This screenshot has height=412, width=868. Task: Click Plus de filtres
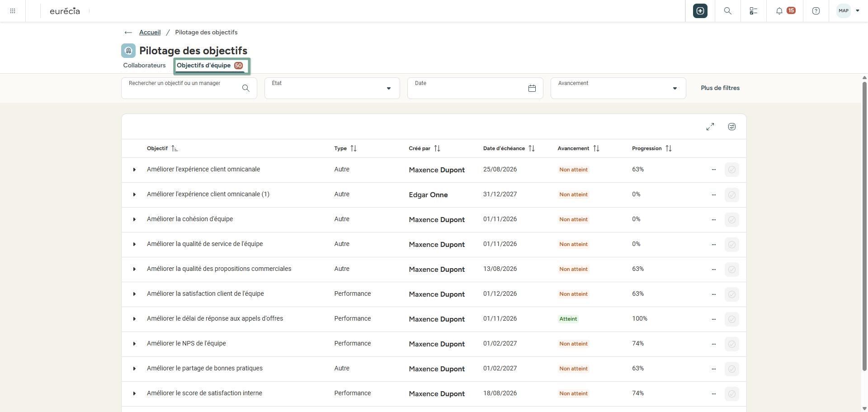720,88
